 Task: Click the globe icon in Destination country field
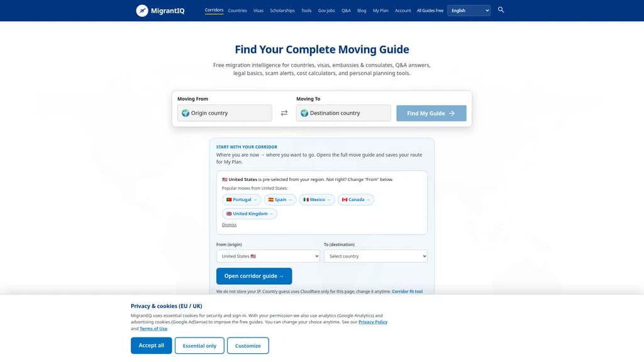304,113
